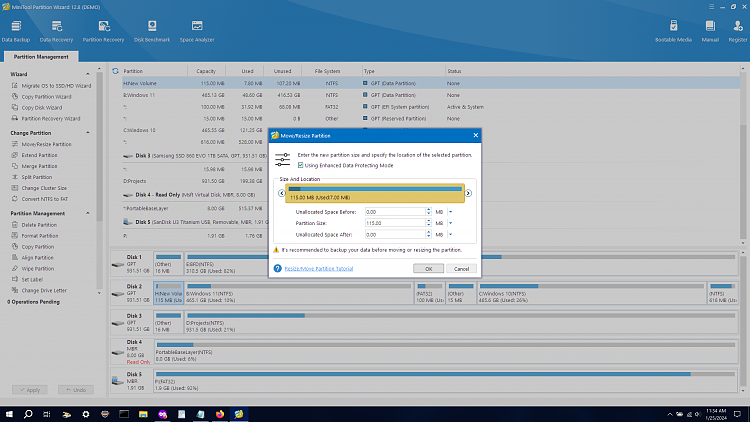Click the Unallocated Space After input field
The height and width of the screenshot is (422, 750).
coord(395,234)
